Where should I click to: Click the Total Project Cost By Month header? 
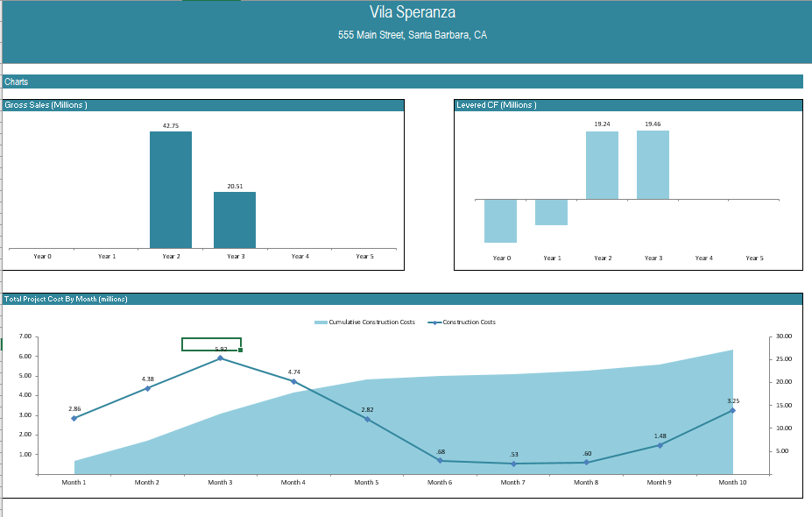coord(67,299)
